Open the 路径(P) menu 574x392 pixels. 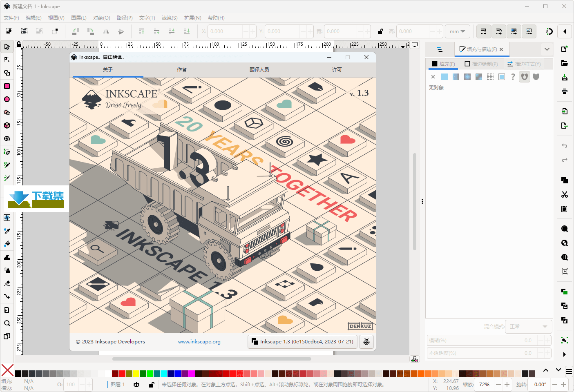(x=125, y=18)
